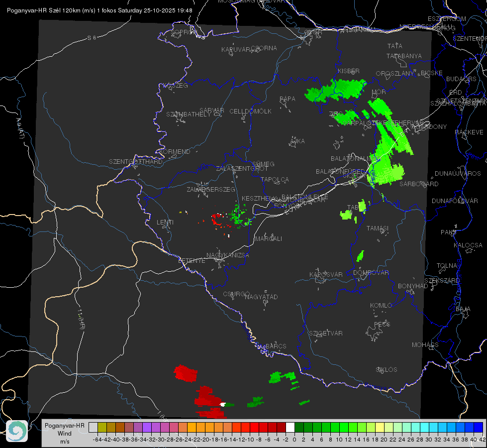The width and height of the screenshot is (487, 448).
Task: Click the yellow legend swatch between 18 and 20
Action: click(380, 427)
